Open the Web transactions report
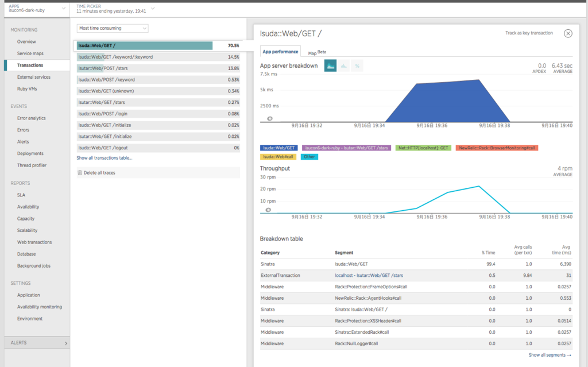Screen dimensions: 588x367 point(34,242)
